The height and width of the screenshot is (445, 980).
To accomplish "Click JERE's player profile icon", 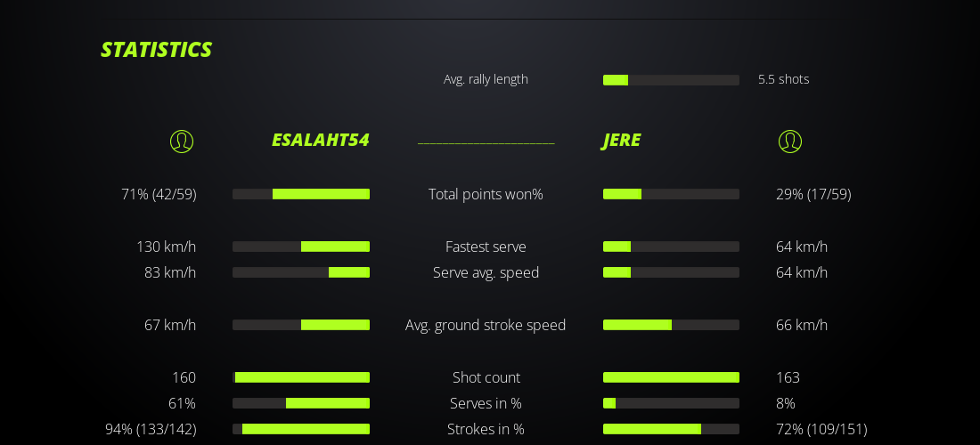I will pyautogui.click(x=790, y=142).
